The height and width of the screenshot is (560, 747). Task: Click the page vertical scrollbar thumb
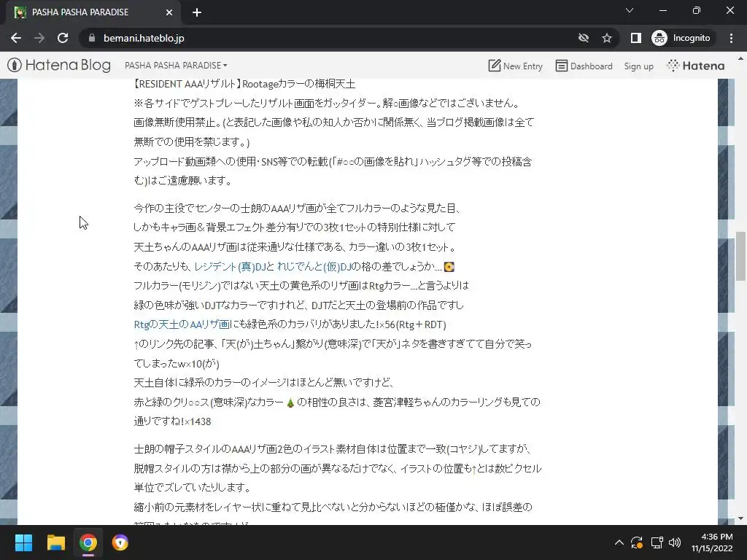pos(740,256)
